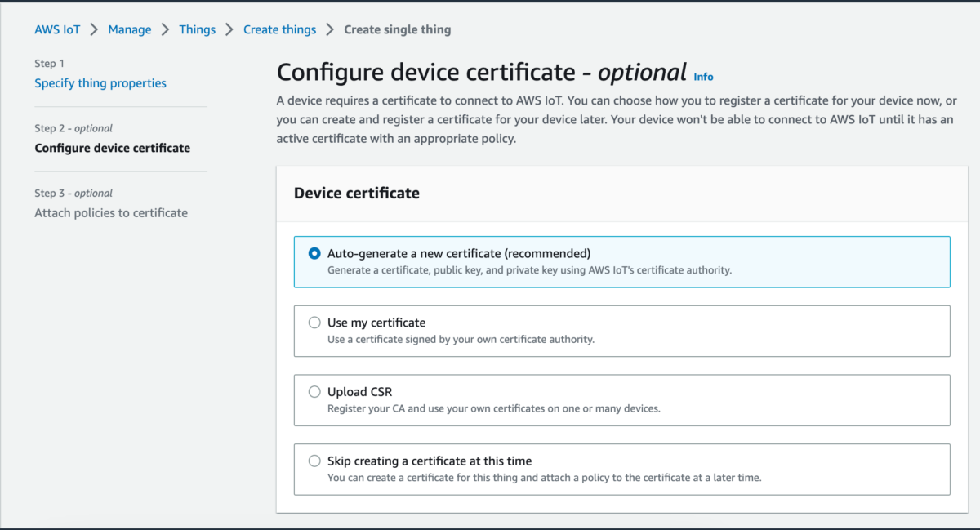Click the chevron between Manage and Things

pyautogui.click(x=165, y=29)
